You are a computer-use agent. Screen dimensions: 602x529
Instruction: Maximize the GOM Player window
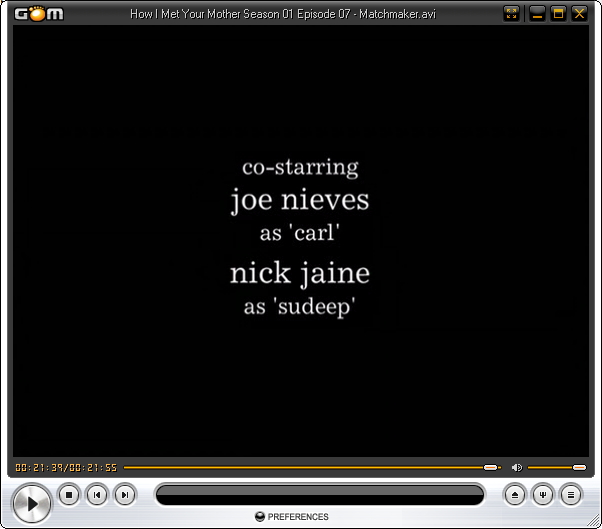tap(558, 14)
